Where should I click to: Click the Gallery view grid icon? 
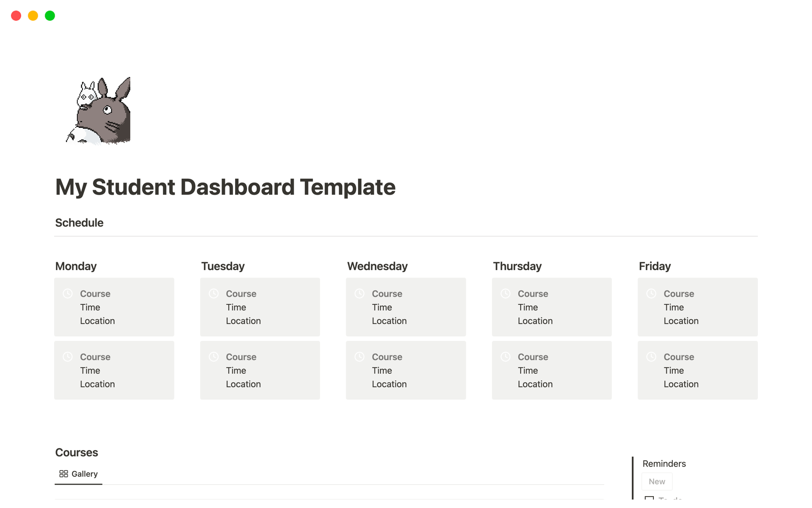pos(63,474)
